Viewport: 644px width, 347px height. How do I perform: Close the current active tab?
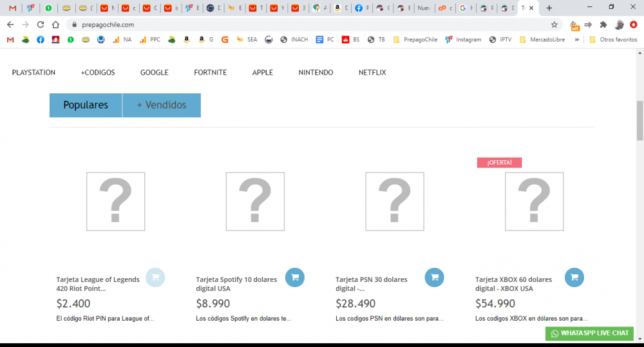pyautogui.click(x=531, y=8)
